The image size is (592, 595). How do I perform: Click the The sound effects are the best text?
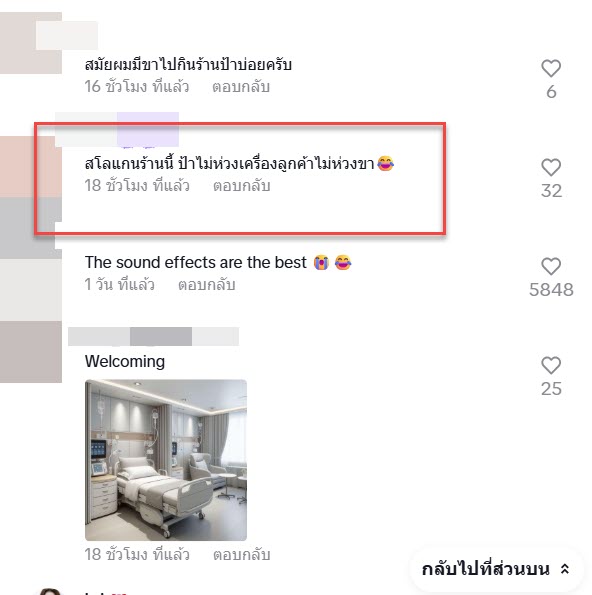(x=195, y=263)
